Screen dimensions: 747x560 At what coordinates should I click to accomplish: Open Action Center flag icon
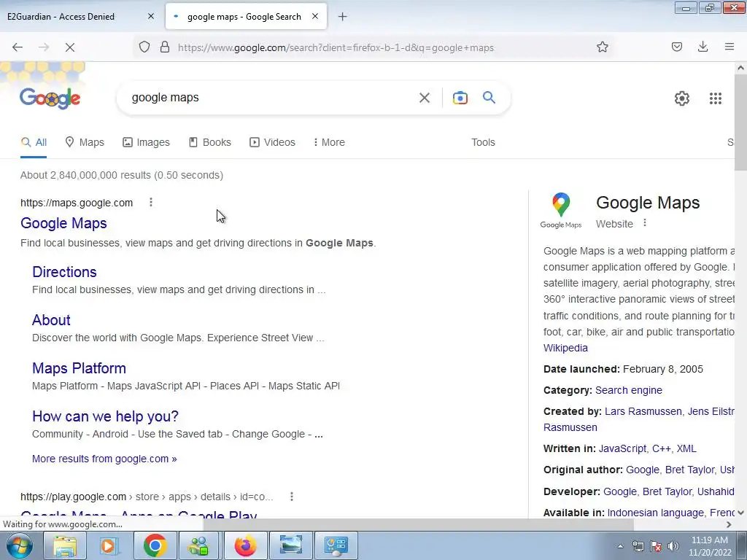656,546
